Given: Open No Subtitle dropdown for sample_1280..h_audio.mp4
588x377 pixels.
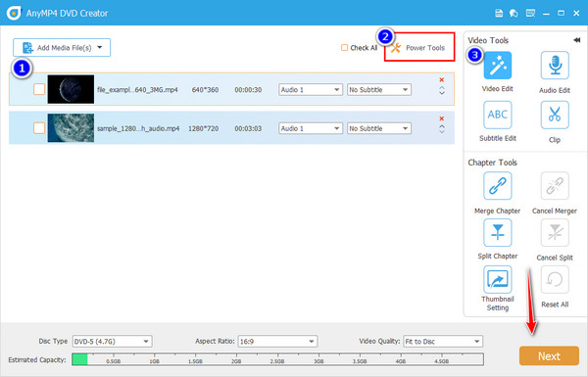Looking at the screenshot, I should click(379, 128).
